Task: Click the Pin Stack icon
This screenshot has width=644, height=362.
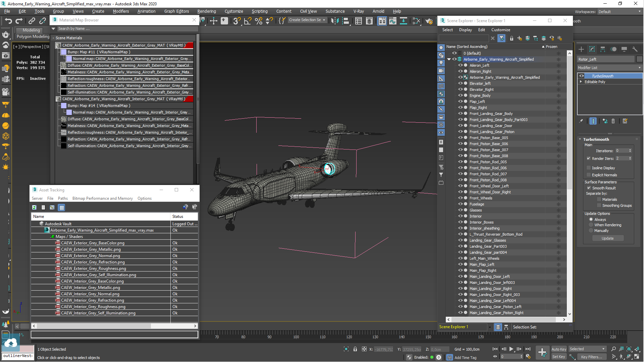Action: [x=581, y=121]
